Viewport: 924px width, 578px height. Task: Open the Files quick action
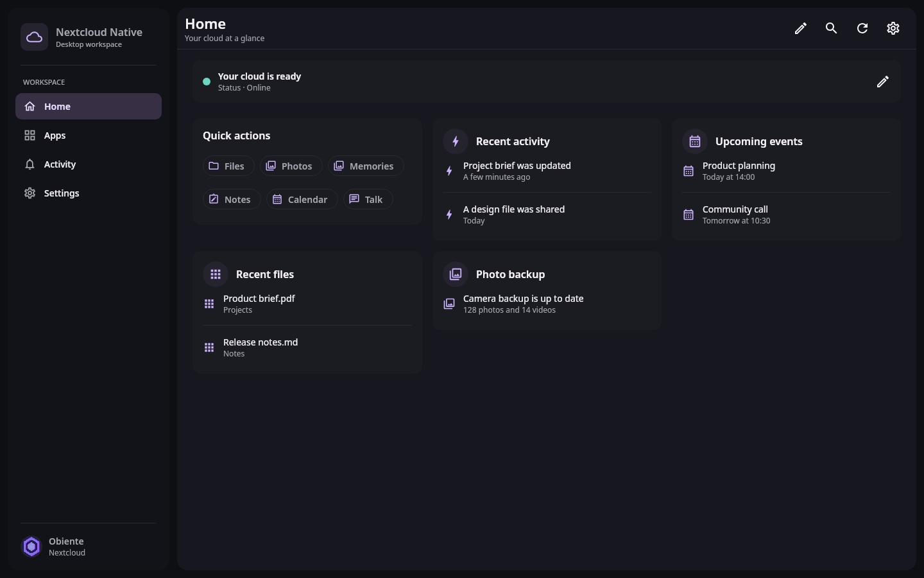(x=228, y=166)
